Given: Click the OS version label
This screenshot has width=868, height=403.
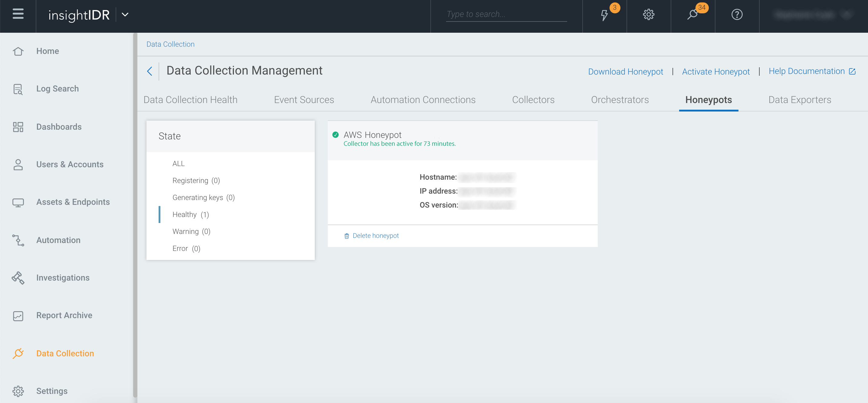Looking at the screenshot, I should click(439, 205).
